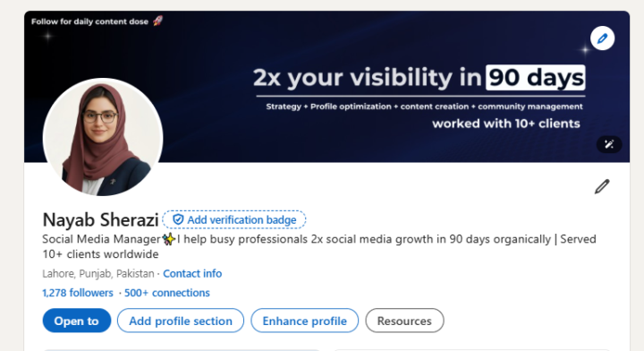Screen dimensions: 644x351
Task: Click the shield icon in the verification badge
Action: [178, 219]
